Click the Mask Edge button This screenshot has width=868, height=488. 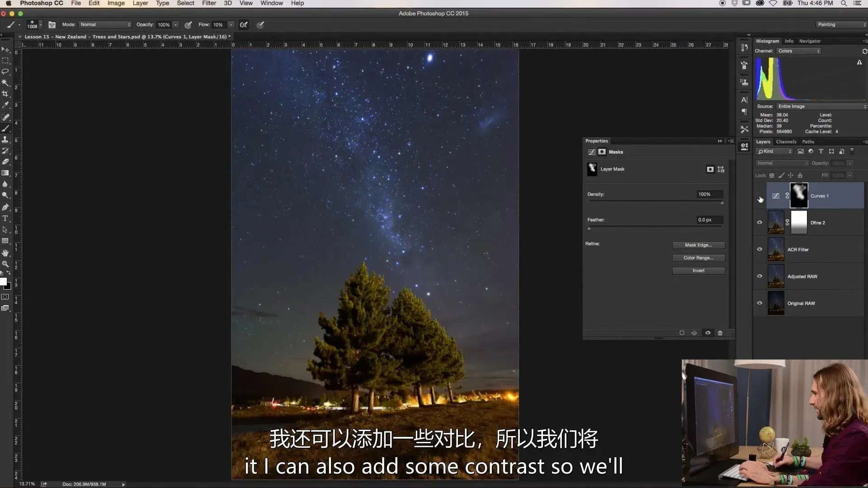point(698,245)
